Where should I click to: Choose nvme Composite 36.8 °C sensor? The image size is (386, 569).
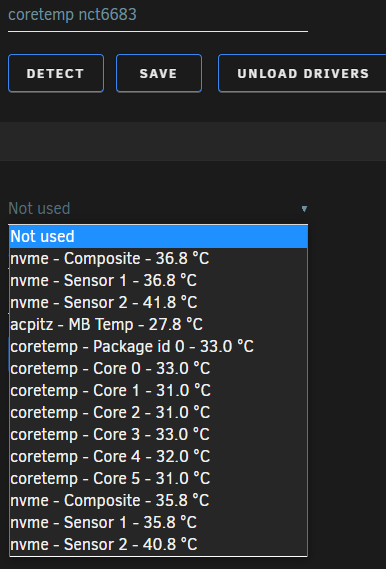coord(159,259)
